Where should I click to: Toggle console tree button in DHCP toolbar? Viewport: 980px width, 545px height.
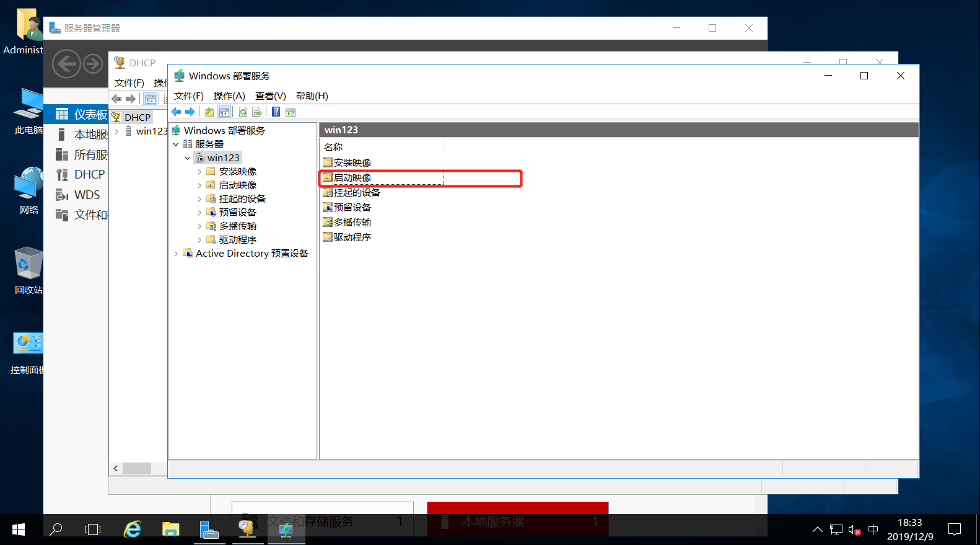(x=150, y=99)
